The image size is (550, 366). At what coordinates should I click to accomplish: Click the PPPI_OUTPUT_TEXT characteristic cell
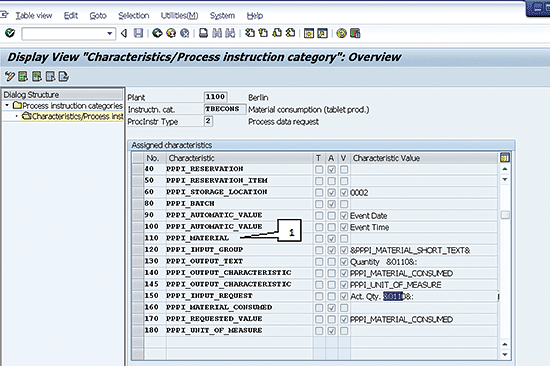(239, 261)
